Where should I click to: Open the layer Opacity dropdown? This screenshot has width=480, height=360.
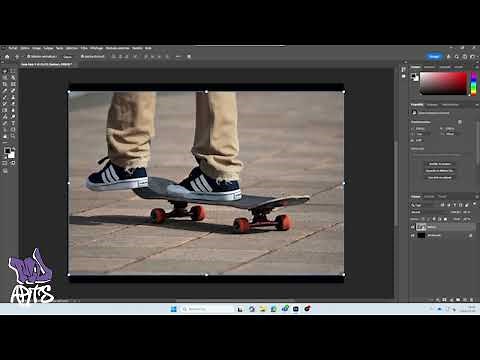click(x=466, y=212)
